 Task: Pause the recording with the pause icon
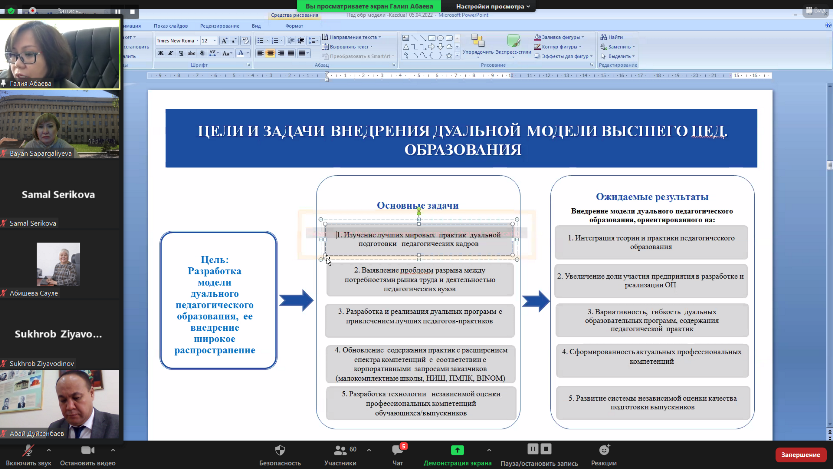click(x=533, y=449)
